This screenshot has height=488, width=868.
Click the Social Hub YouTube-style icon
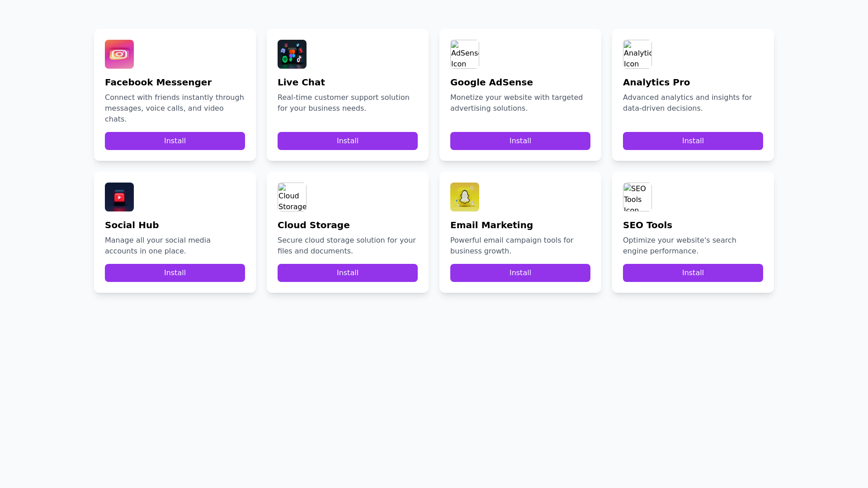coord(119,197)
